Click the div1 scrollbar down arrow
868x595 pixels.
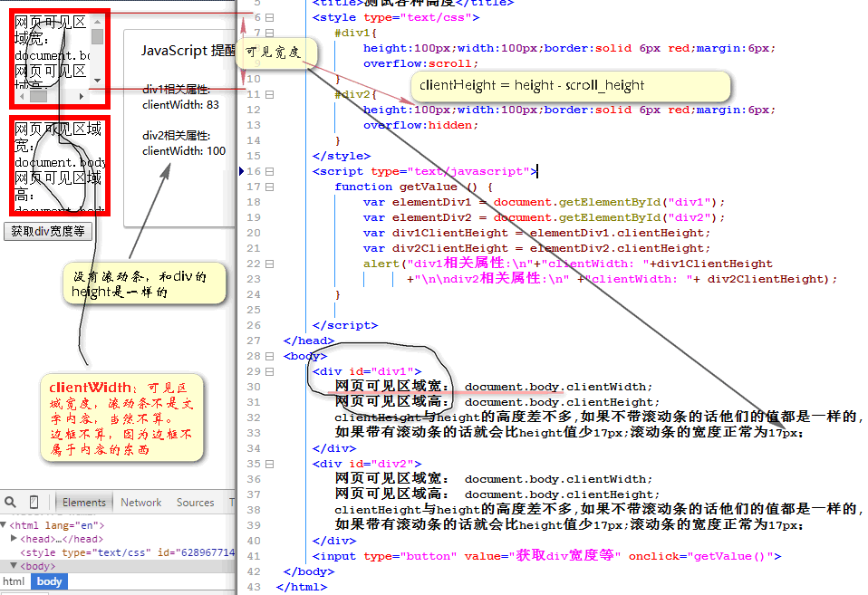point(98,81)
